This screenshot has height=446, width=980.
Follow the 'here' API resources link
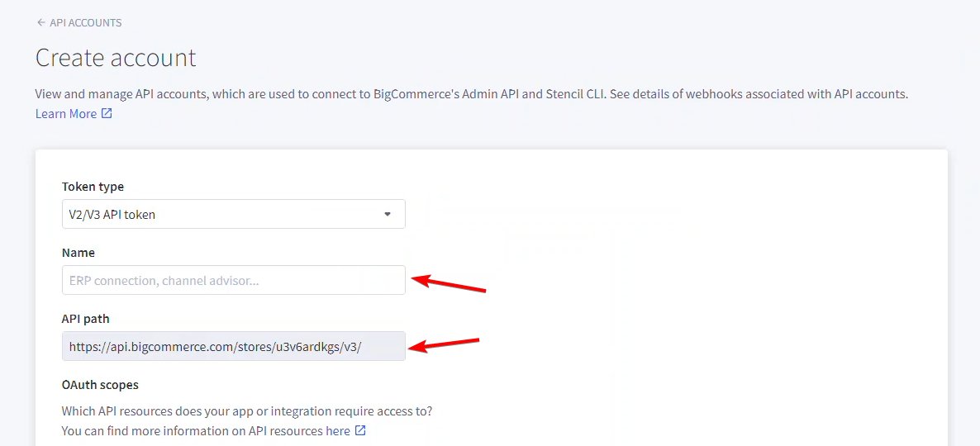point(338,431)
